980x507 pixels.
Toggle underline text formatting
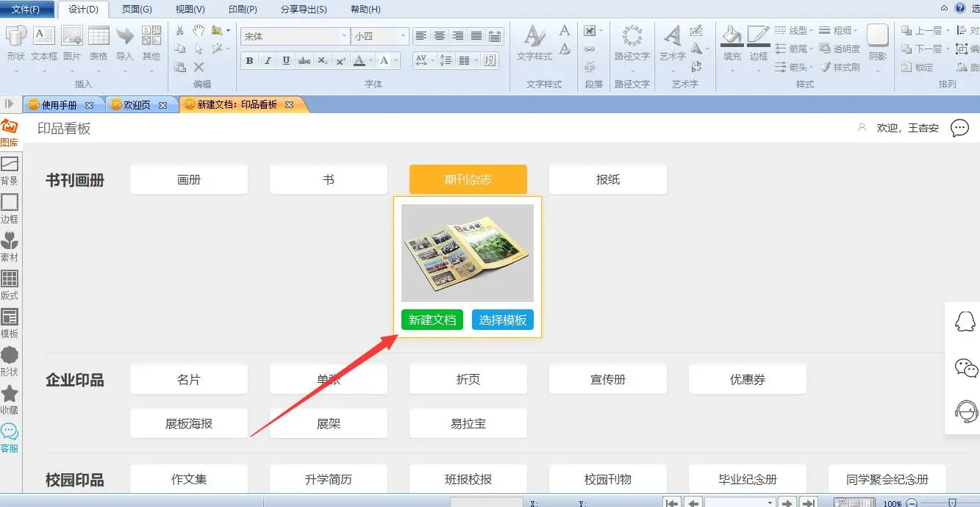[286, 61]
